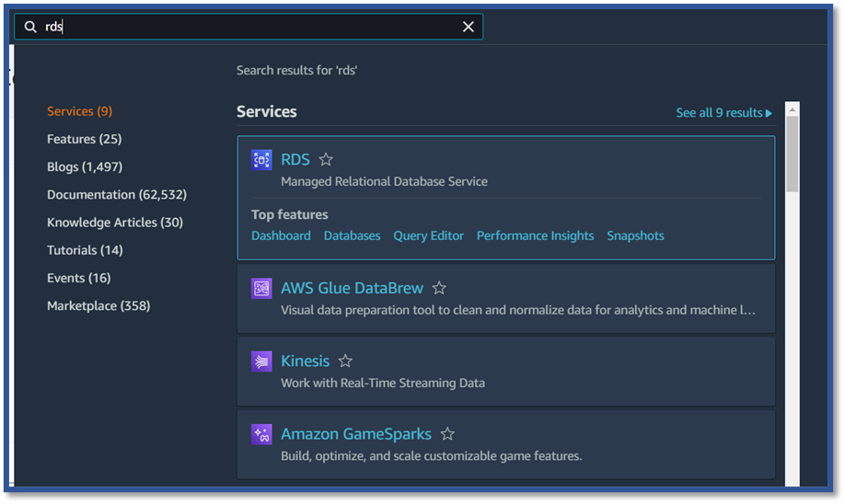Select the Tutorials (14) category
This screenshot has height=504, width=845.
[x=85, y=250]
